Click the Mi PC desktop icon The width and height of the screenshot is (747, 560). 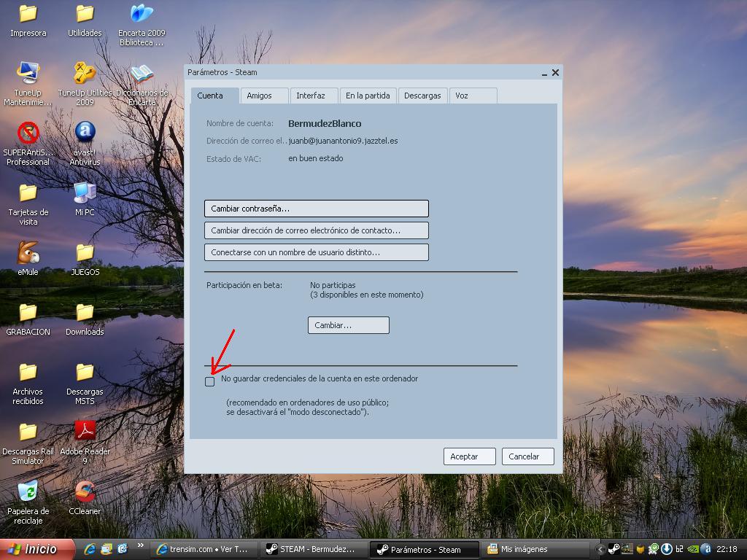pos(85,193)
